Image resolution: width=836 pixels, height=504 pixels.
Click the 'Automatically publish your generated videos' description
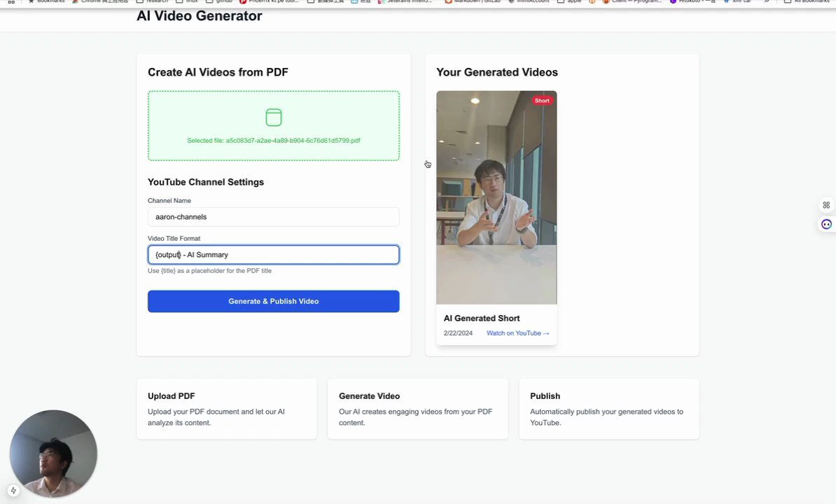[x=606, y=417]
